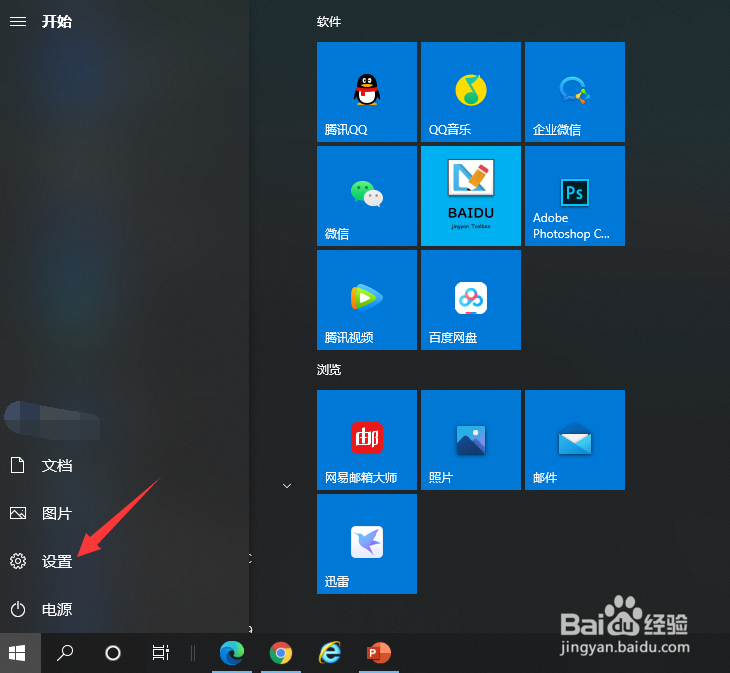Open the 腾讯QQ tile
This screenshot has height=673, width=730.
coord(367,92)
